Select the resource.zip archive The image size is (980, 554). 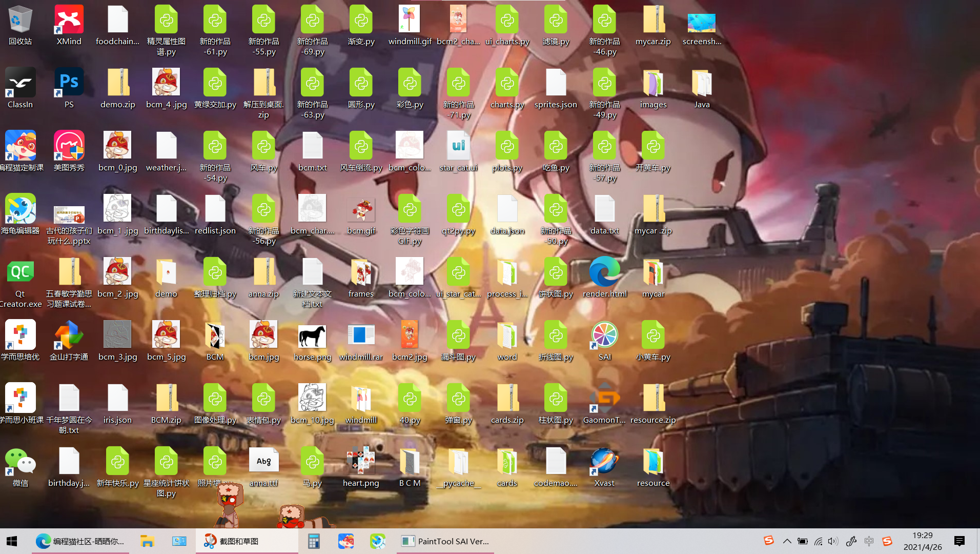click(654, 403)
